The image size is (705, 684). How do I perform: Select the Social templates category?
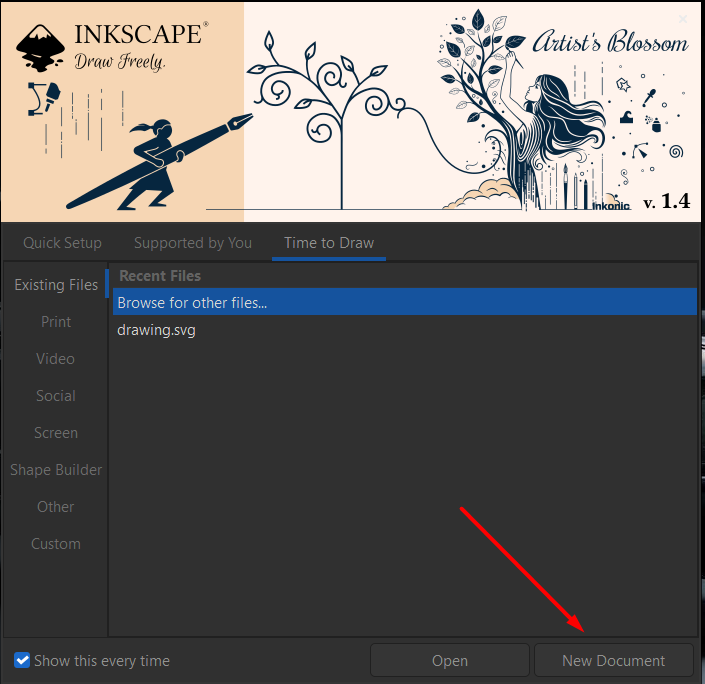point(56,396)
